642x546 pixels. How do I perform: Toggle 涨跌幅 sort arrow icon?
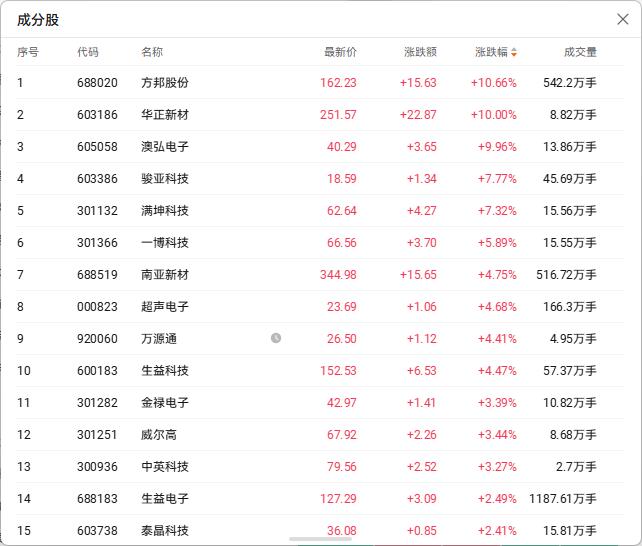(x=514, y=52)
